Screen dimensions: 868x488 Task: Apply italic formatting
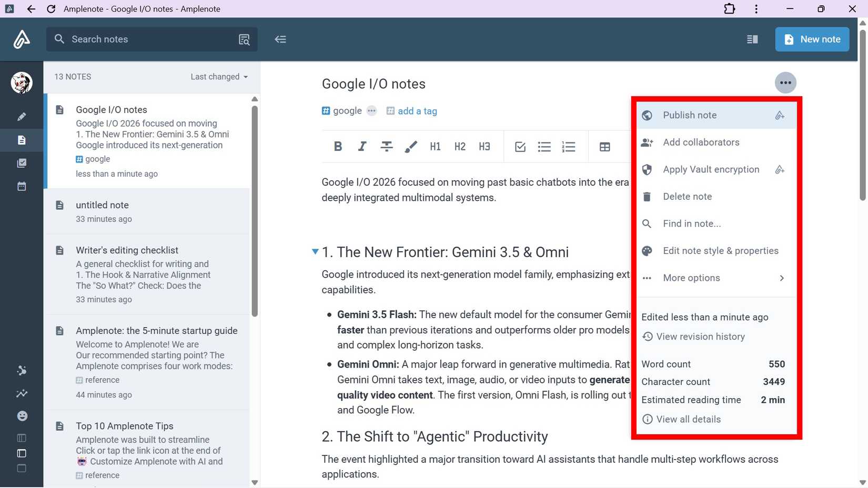coord(362,147)
